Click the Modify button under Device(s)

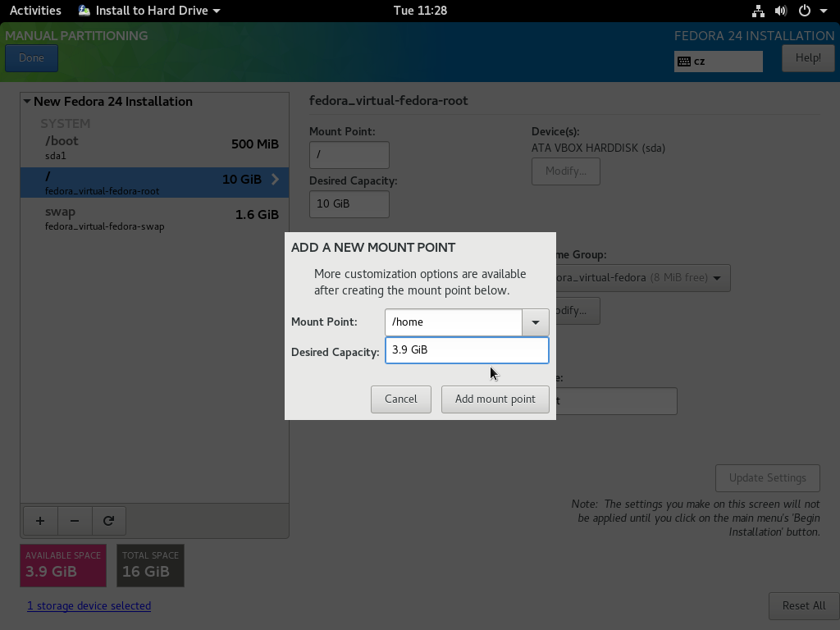pos(566,171)
